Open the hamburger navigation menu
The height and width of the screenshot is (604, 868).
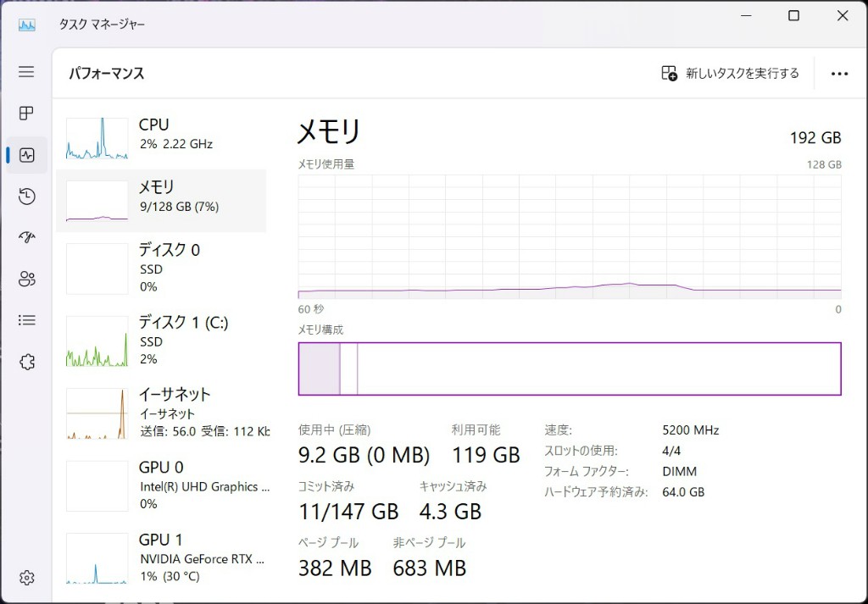pos(26,72)
